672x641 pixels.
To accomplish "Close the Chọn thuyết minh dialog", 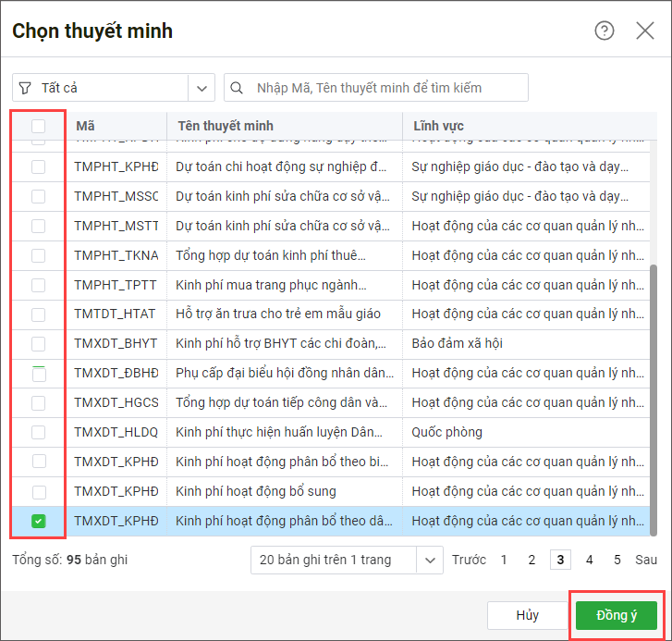I will 645,31.
